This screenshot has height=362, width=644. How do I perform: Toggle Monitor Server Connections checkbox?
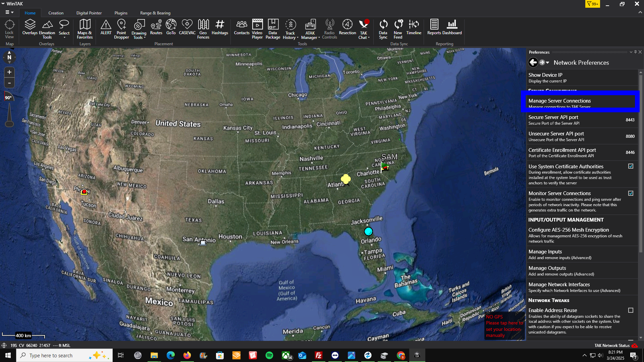tap(631, 193)
